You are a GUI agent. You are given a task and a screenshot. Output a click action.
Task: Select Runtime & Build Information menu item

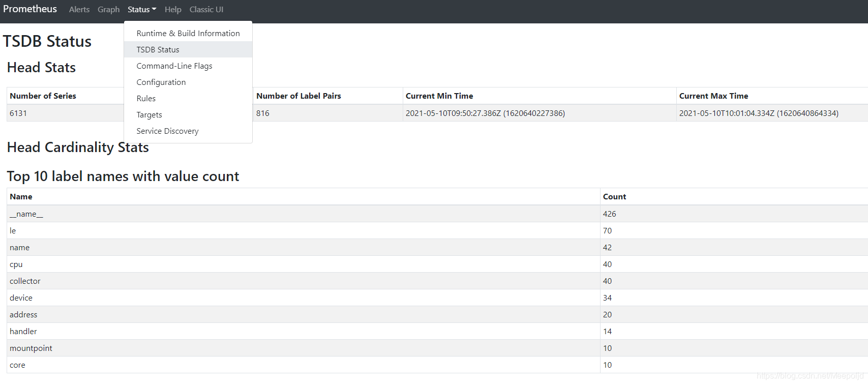click(188, 33)
